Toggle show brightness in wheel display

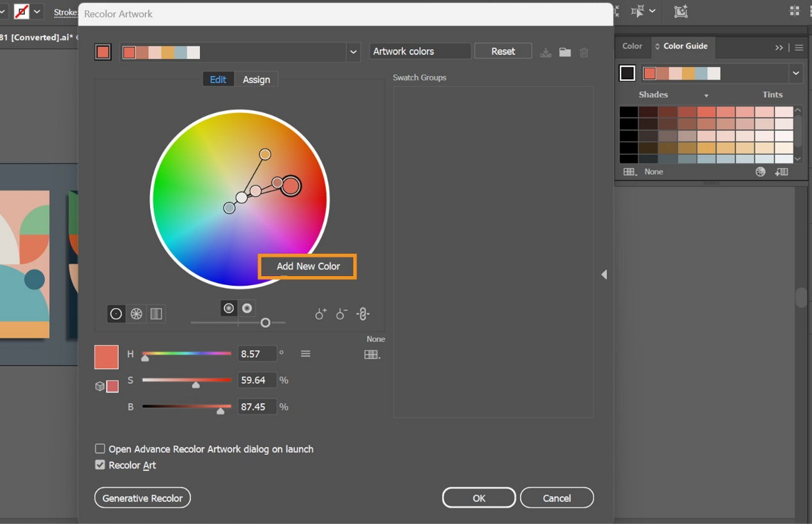pos(247,308)
